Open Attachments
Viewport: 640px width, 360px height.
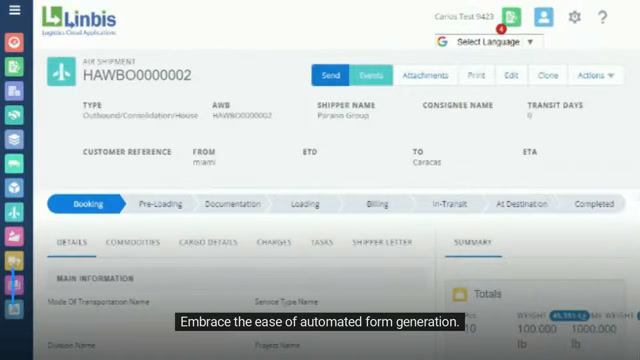tap(425, 76)
